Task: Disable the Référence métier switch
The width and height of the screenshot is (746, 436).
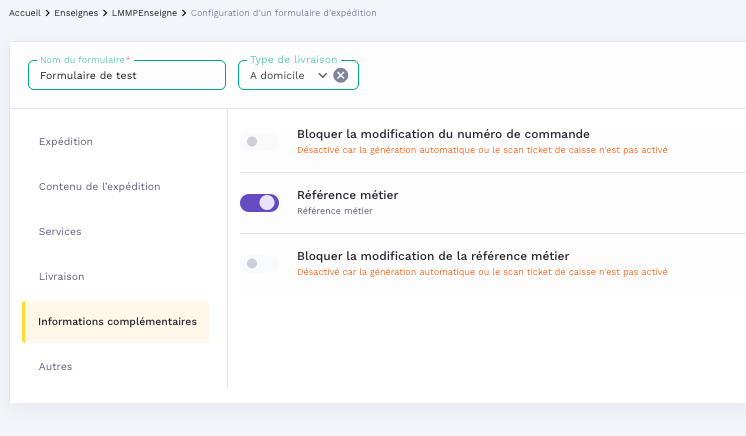Action: pos(260,203)
